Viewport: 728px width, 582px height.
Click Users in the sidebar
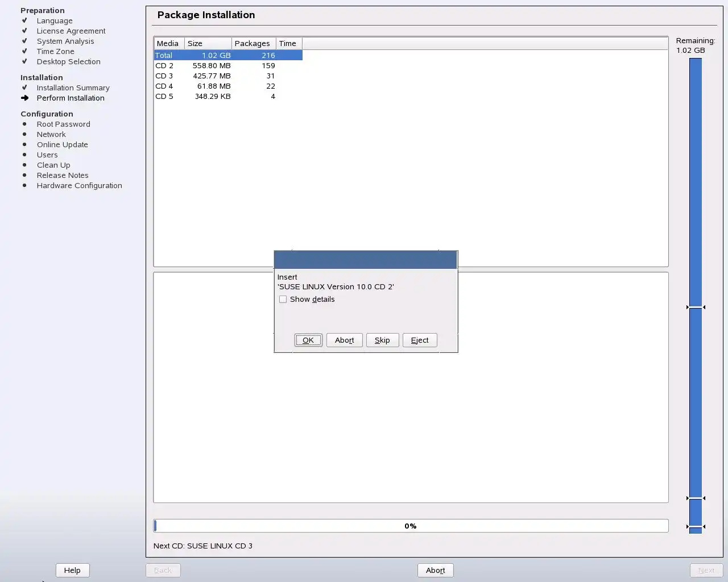pos(47,155)
